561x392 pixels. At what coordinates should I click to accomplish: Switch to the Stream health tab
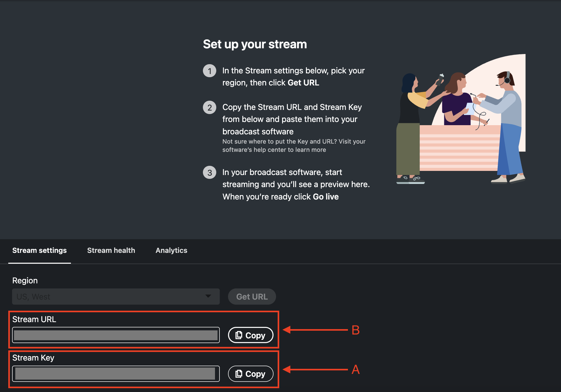(111, 250)
